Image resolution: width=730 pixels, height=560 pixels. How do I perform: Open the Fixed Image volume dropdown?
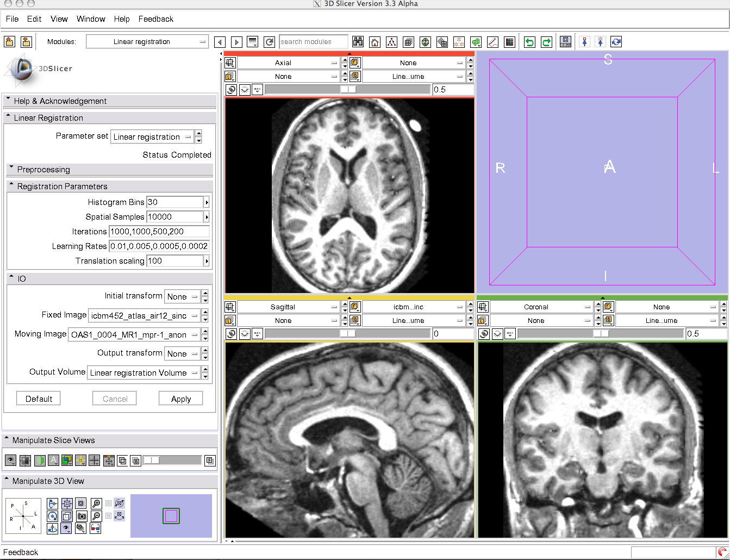coord(145,315)
